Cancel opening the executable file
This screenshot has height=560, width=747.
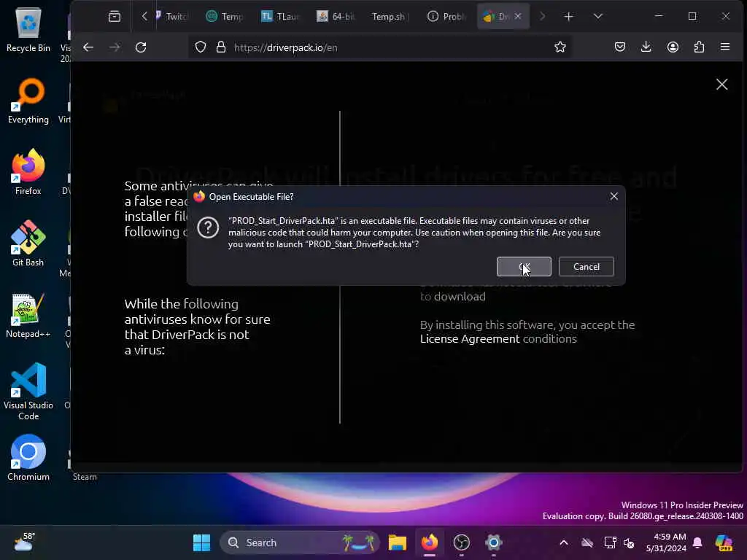[x=586, y=267]
